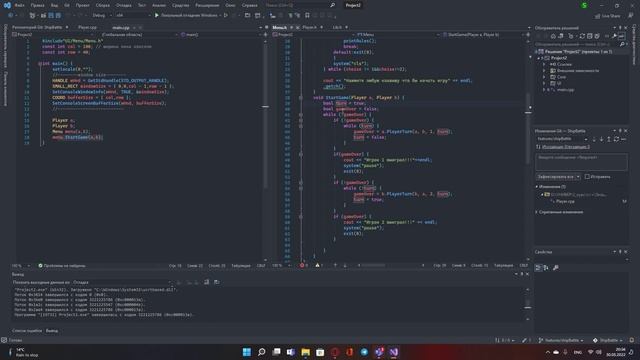The image size is (640, 360).
Task: Click ShipBattle repository in the status bar
Action: click(608, 340)
